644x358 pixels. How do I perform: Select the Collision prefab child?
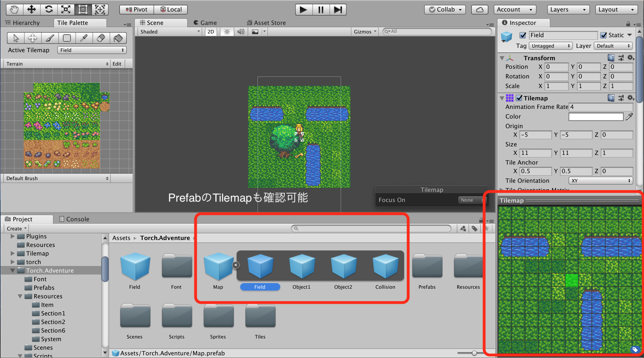point(385,272)
